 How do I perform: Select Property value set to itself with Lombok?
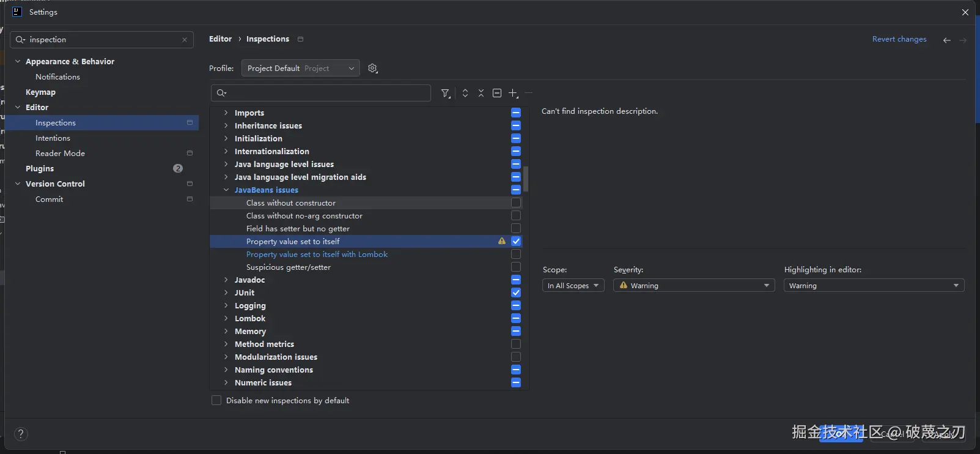tap(317, 255)
